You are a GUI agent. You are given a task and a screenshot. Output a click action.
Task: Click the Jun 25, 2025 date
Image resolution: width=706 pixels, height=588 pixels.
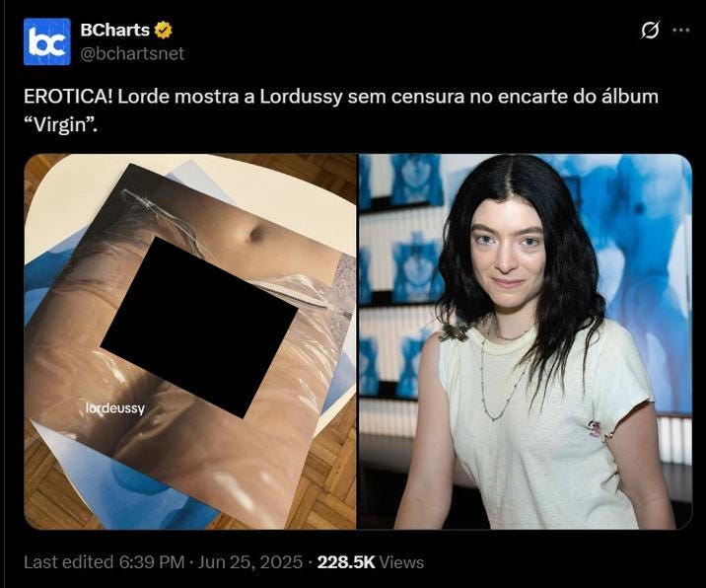249,562
